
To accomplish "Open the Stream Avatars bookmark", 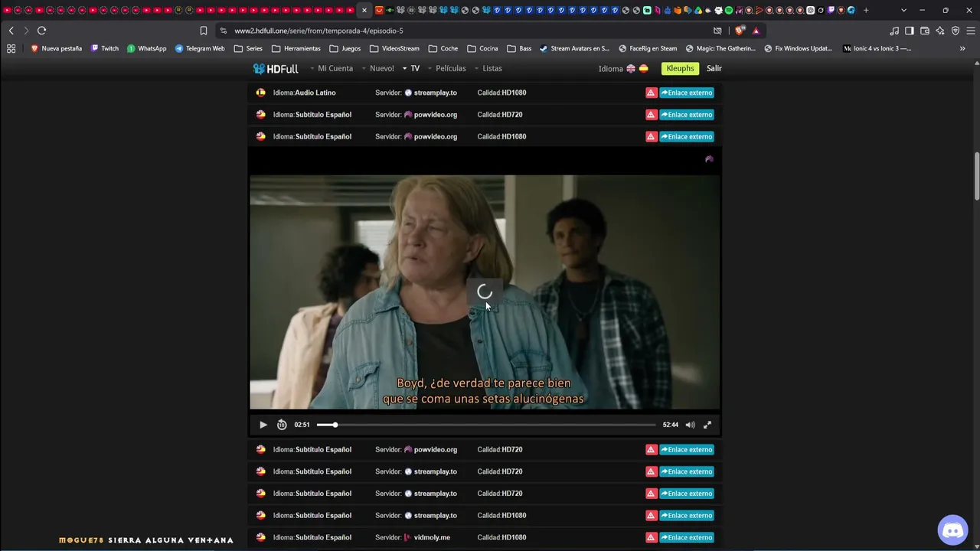I will tap(574, 48).
